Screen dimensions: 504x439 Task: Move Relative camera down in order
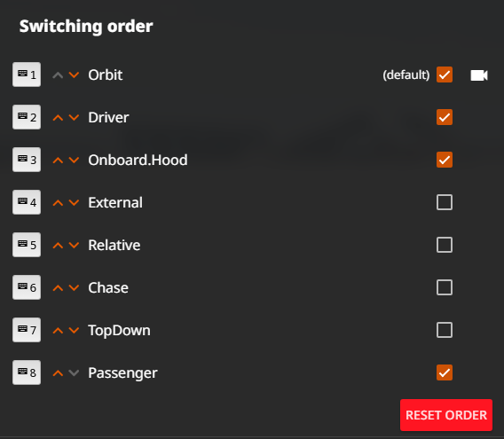coord(74,246)
